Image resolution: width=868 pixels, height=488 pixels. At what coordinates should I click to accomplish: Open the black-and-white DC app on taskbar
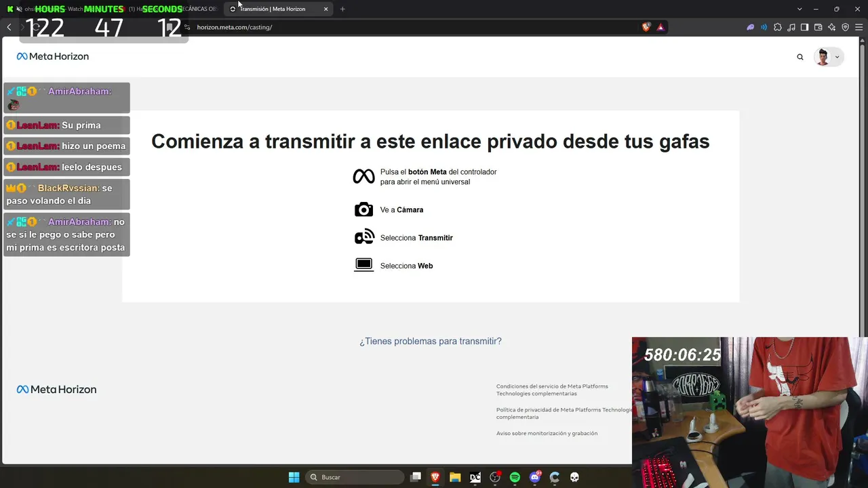coord(475,477)
